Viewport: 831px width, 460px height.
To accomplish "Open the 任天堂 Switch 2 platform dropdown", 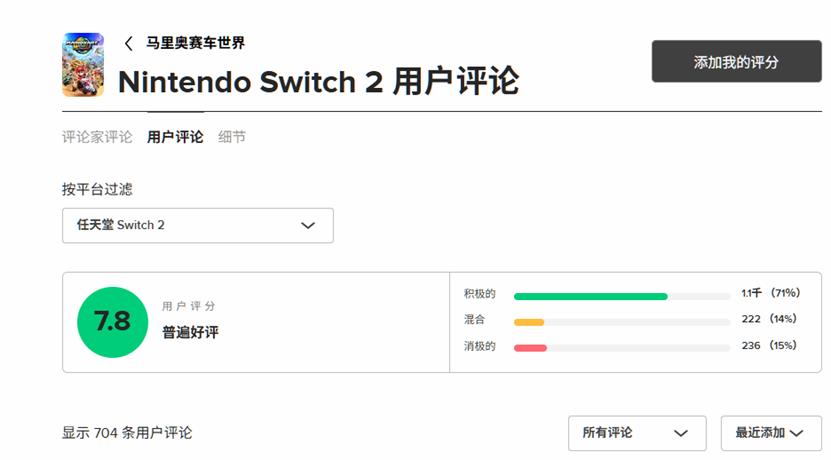I will pyautogui.click(x=197, y=225).
